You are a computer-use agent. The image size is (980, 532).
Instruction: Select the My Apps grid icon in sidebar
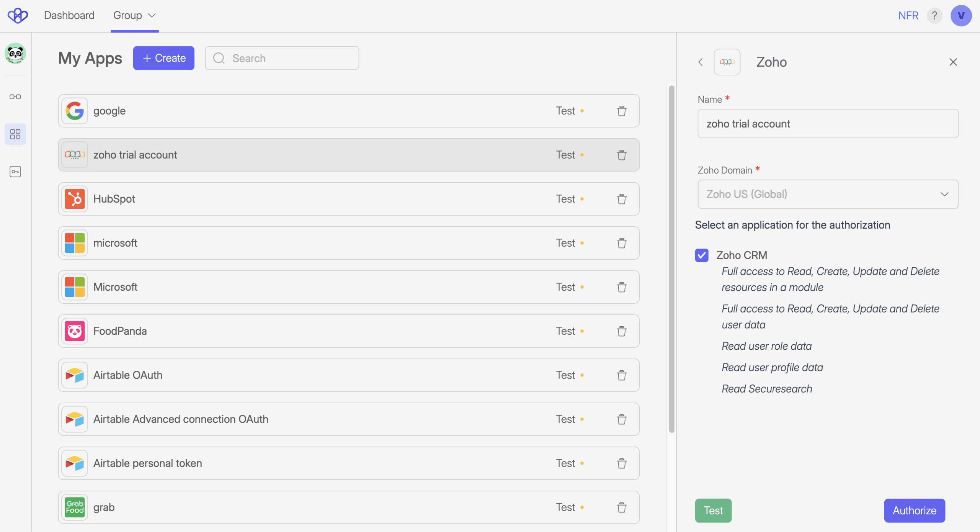15,134
